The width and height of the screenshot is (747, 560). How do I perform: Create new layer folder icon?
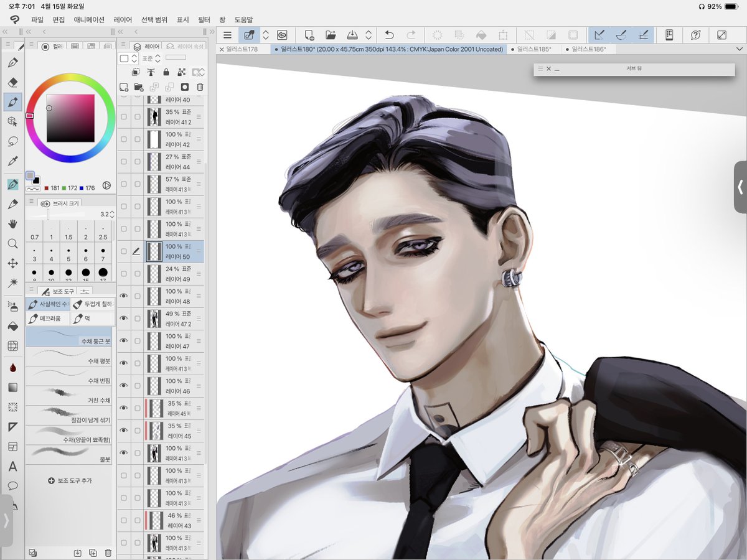coord(139,87)
